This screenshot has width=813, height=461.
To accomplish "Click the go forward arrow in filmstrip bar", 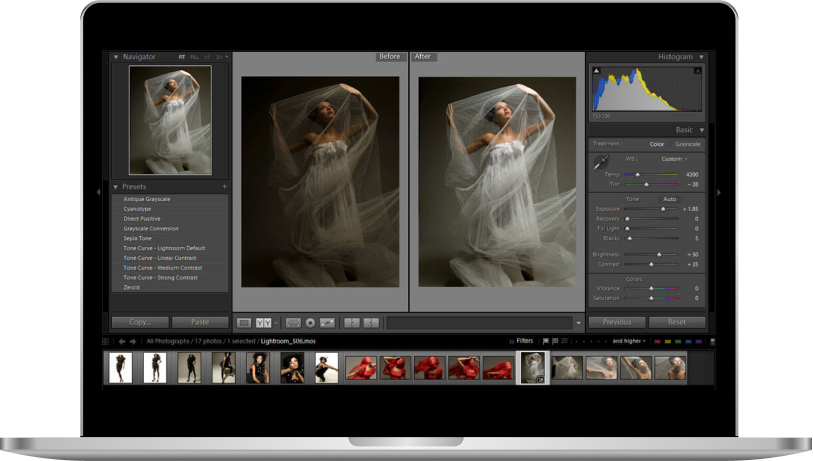I will click(134, 341).
